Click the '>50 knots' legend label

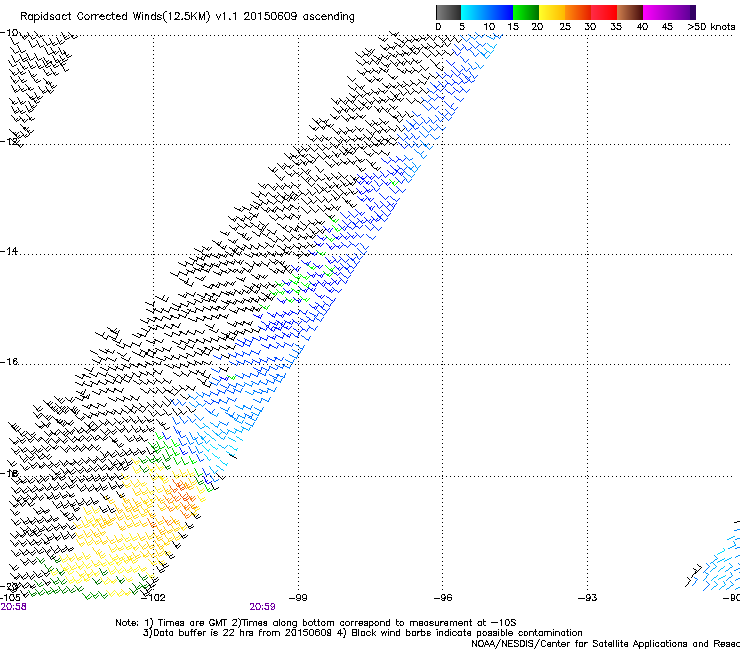pyautogui.click(x=711, y=27)
